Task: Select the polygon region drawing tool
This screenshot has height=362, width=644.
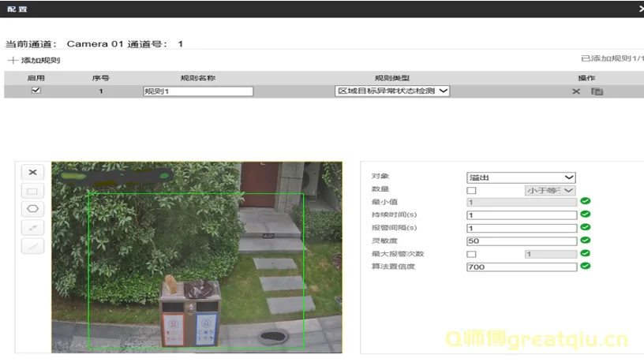Action: point(32,209)
